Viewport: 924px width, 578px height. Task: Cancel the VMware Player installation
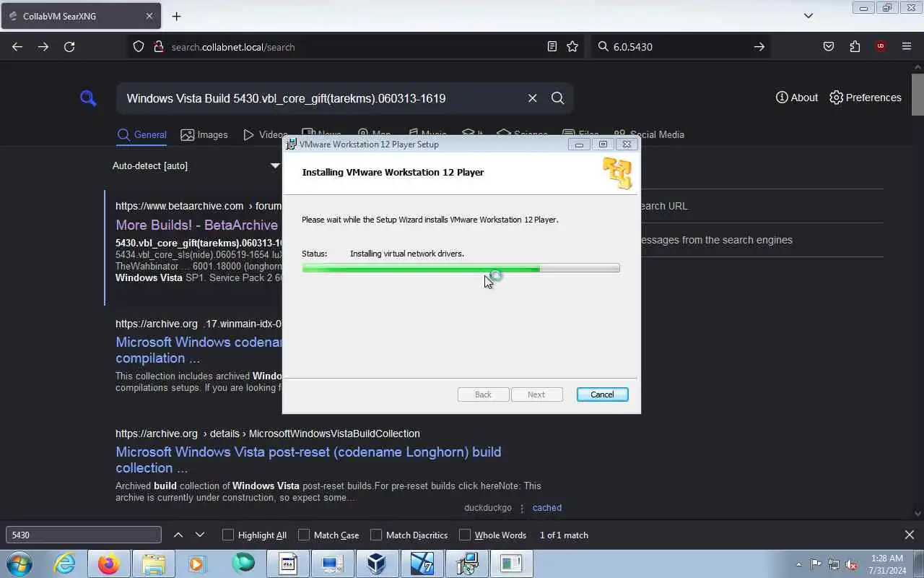click(602, 394)
